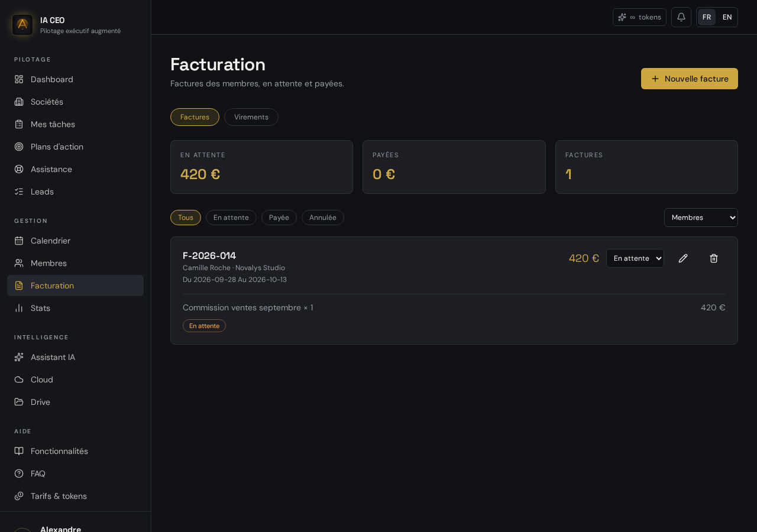Image resolution: width=757 pixels, height=532 pixels.
Task: Click the Stats bar chart icon
Action: point(19,308)
